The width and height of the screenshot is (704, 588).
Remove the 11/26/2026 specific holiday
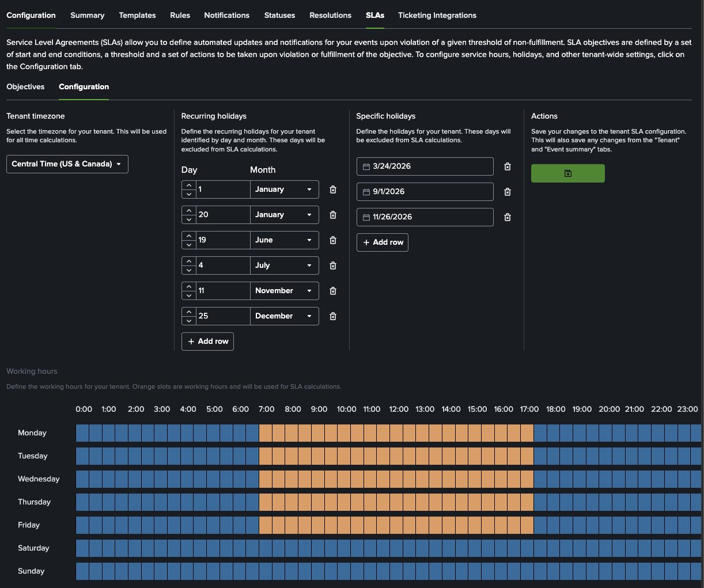(x=508, y=217)
